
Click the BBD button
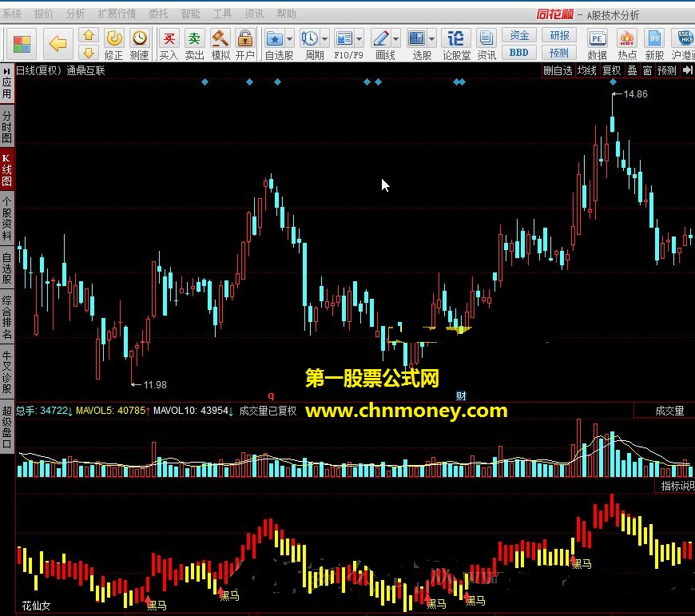click(x=519, y=53)
